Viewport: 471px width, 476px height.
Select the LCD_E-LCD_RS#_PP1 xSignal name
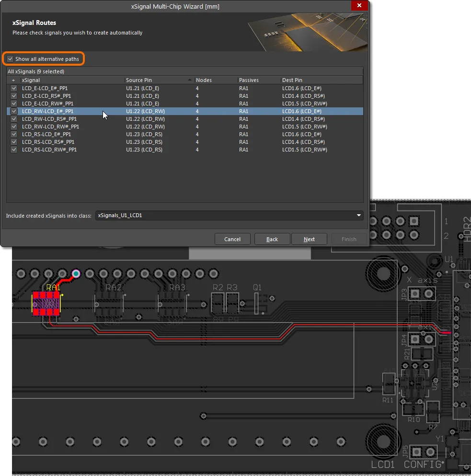pyautogui.click(x=46, y=96)
